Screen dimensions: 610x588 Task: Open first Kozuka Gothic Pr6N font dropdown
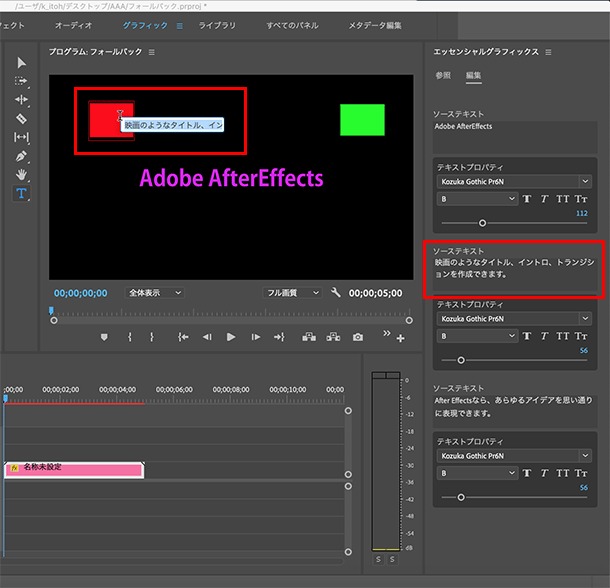pos(514,182)
